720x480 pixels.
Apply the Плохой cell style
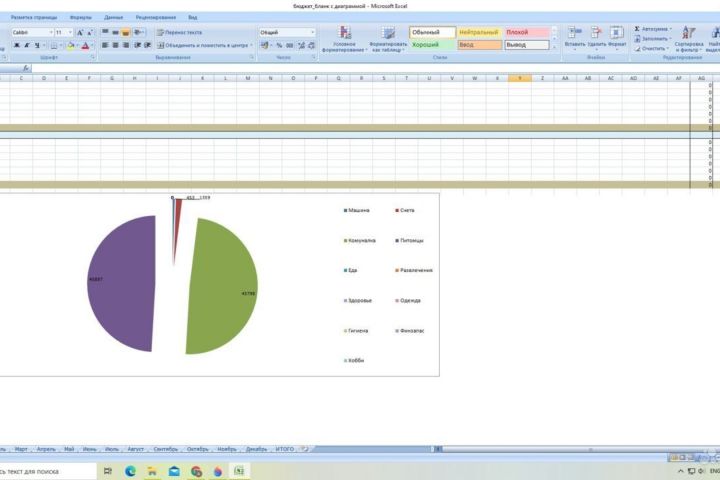click(x=527, y=33)
